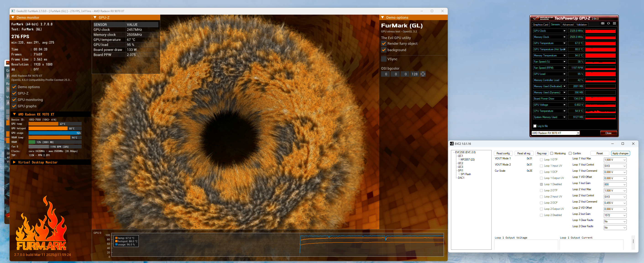Click the OSI bgcolor checkered picker icon
Screen dimensions: 644x263
pos(423,74)
